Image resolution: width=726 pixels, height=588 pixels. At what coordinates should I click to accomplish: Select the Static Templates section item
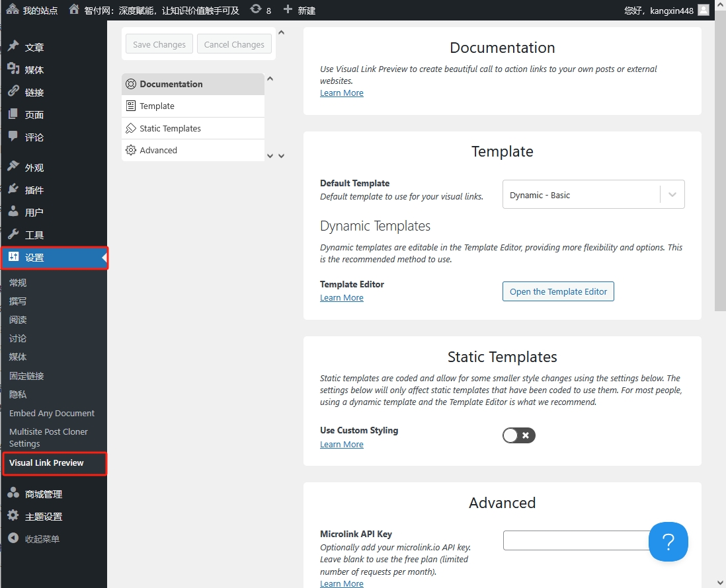click(193, 128)
